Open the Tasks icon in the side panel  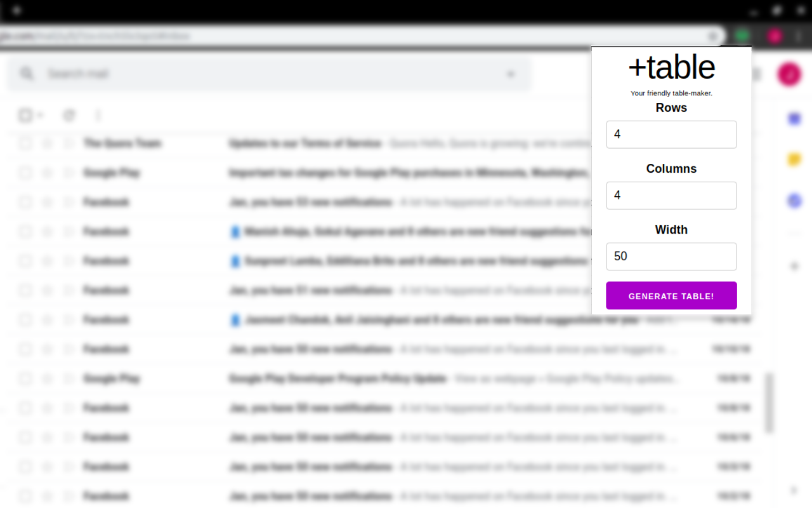[794, 201]
